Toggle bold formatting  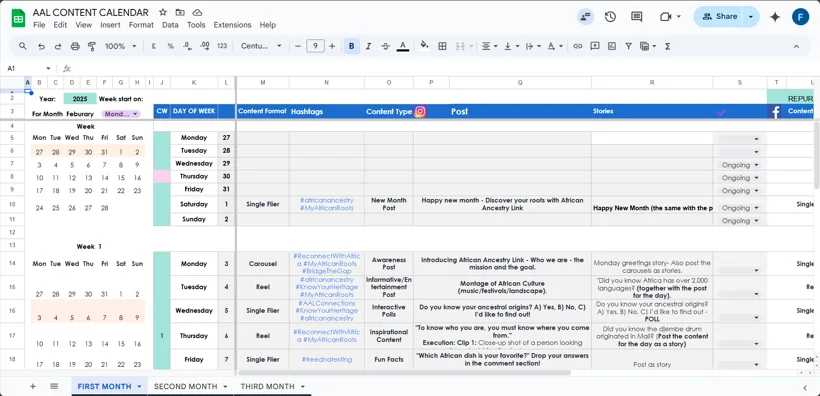click(x=351, y=46)
